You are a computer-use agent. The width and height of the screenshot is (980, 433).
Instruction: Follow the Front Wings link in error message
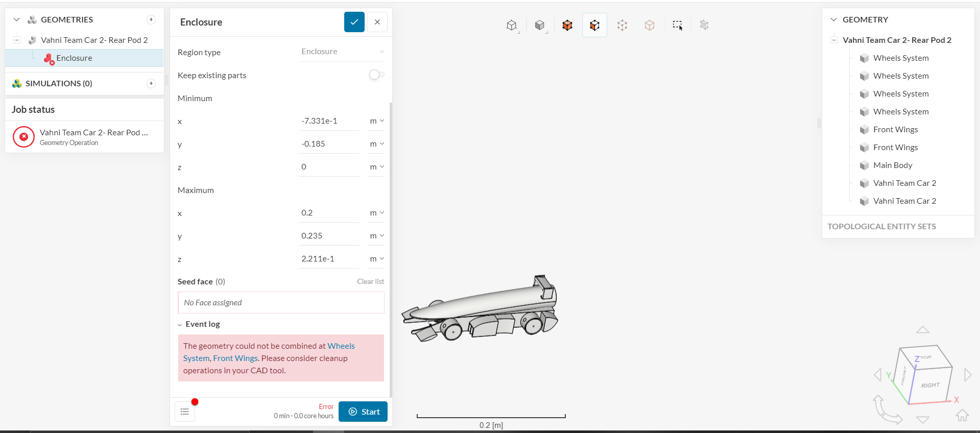point(235,358)
